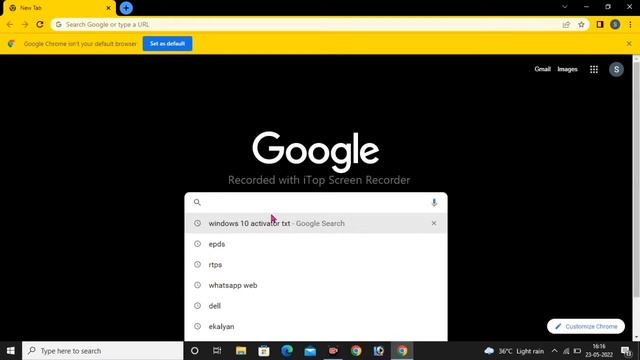Open active Chrome window taskbar icon
Screen dimensions: 640x360
coord(402,351)
